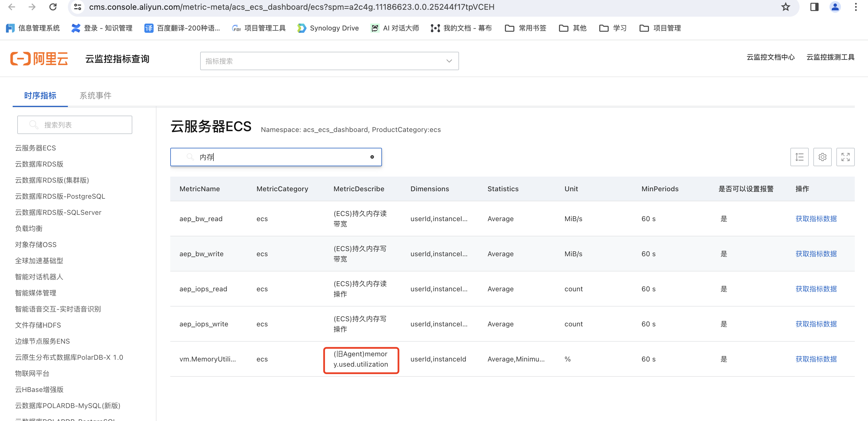Select 文件存储HDFS in sidebar
This screenshot has height=421, width=868.
[38, 325]
